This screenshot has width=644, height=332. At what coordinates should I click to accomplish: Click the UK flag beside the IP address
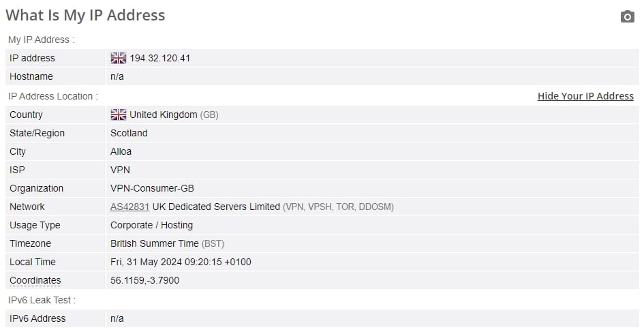point(119,58)
